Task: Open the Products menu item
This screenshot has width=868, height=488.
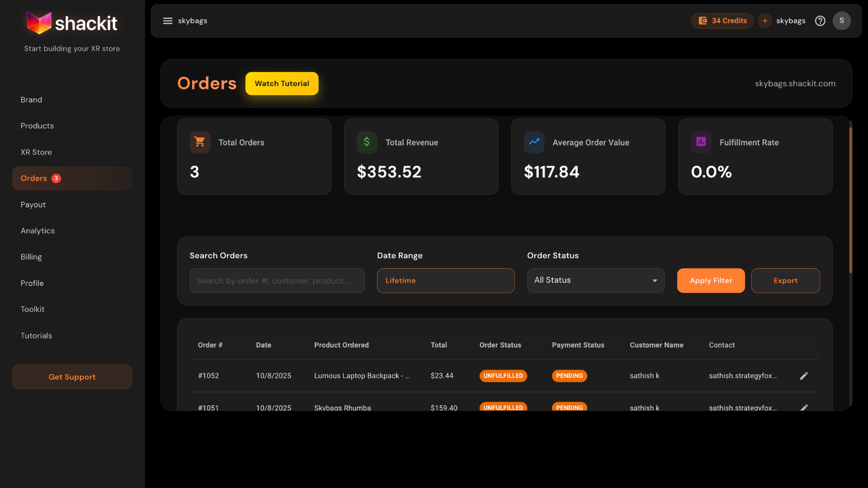Action: coord(37,126)
